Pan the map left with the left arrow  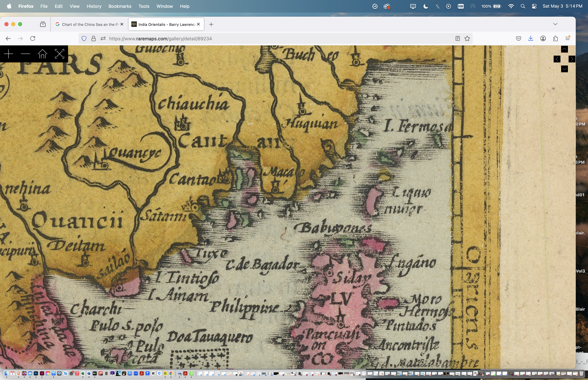point(557,59)
